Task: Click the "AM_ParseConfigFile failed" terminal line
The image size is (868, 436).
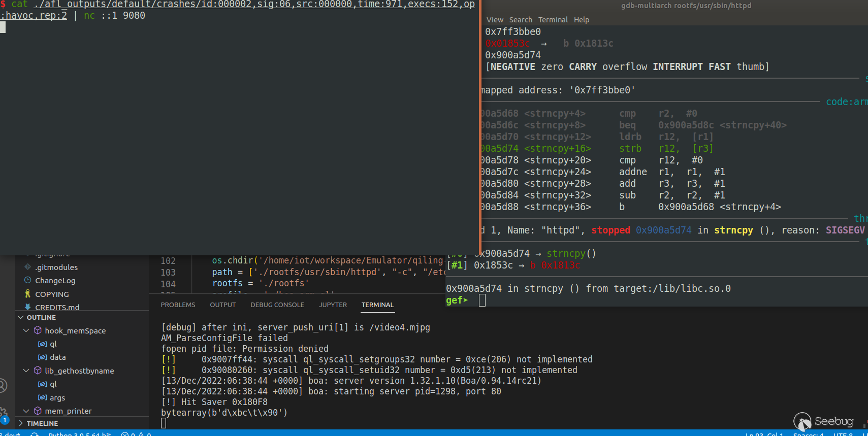Action: pyautogui.click(x=224, y=338)
